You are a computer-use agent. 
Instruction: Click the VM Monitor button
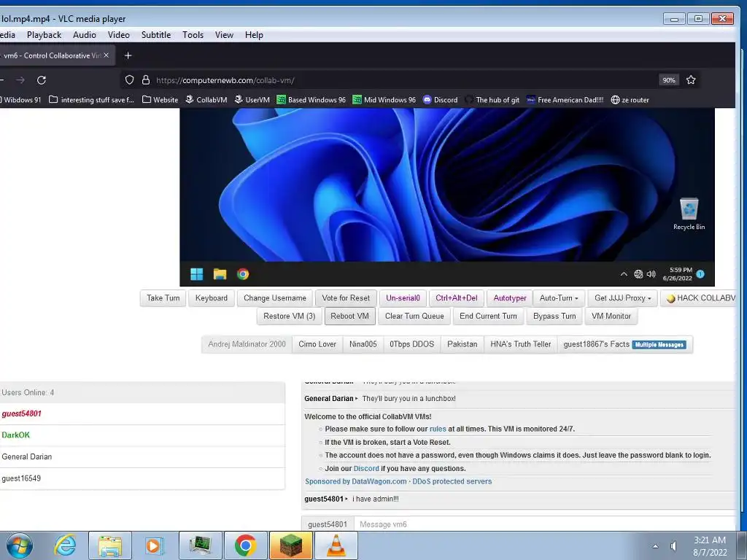611,316
